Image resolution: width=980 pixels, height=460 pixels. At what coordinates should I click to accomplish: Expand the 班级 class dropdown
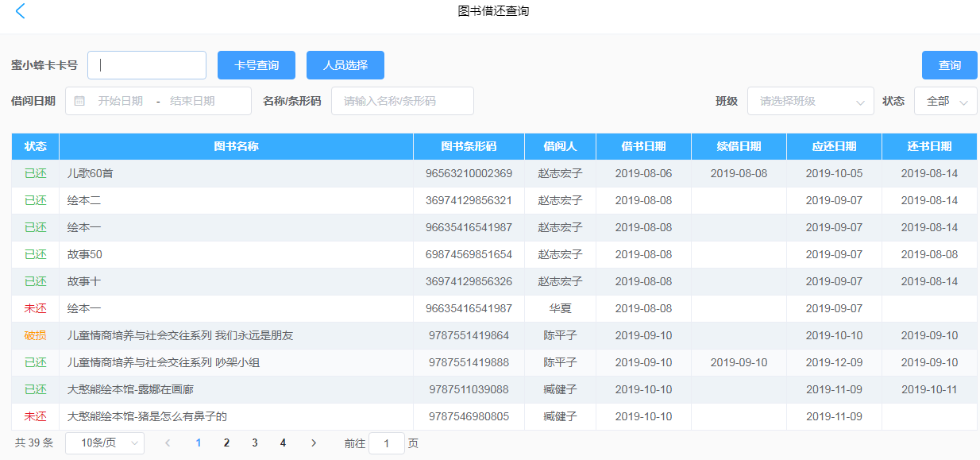[811, 101]
